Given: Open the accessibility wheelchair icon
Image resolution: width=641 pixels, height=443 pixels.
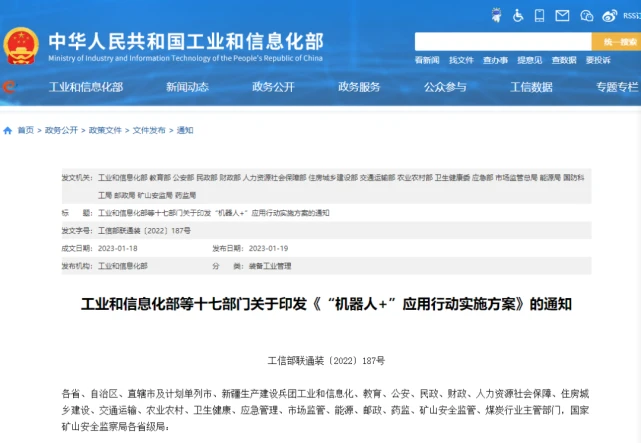Looking at the screenshot, I should 519,16.
